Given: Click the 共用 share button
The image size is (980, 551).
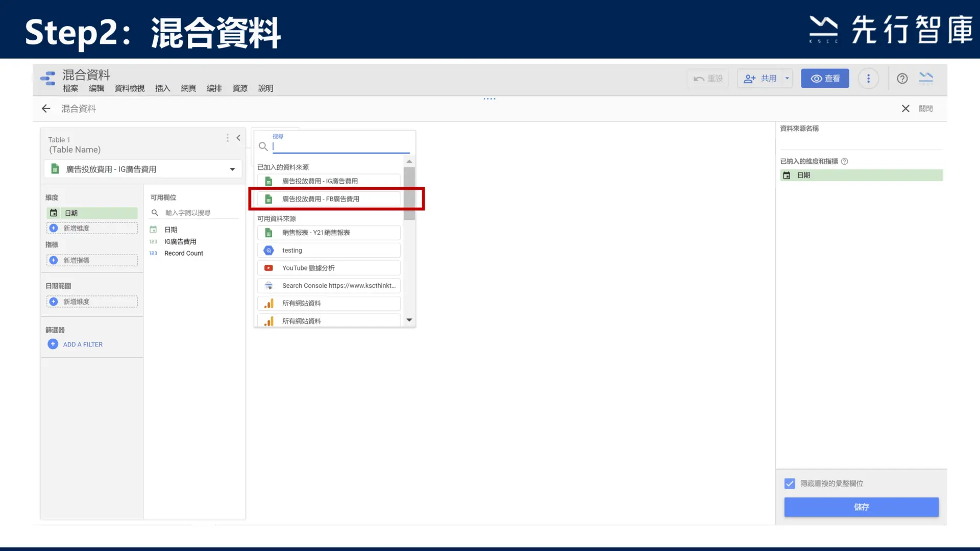Looking at the screenshot, I should tap(759, 79).
